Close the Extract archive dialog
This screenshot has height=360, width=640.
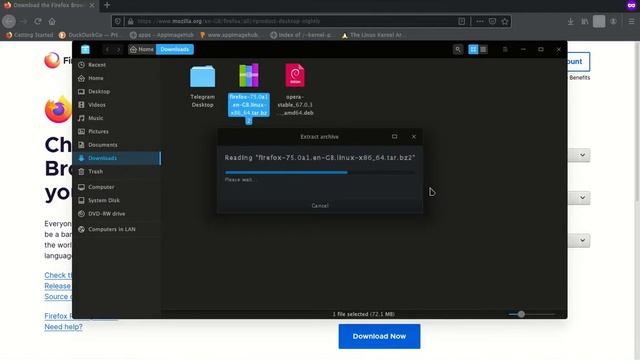click(414, 137)
